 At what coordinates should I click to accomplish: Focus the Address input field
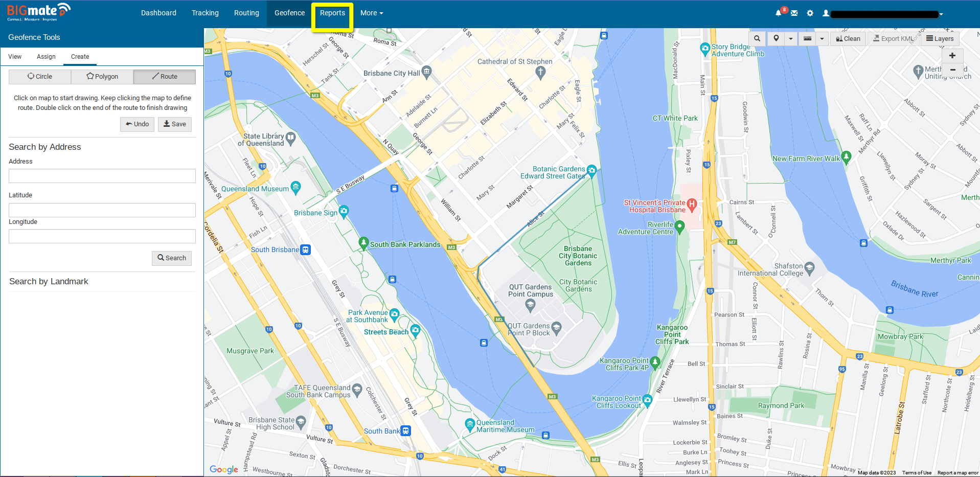102,176
